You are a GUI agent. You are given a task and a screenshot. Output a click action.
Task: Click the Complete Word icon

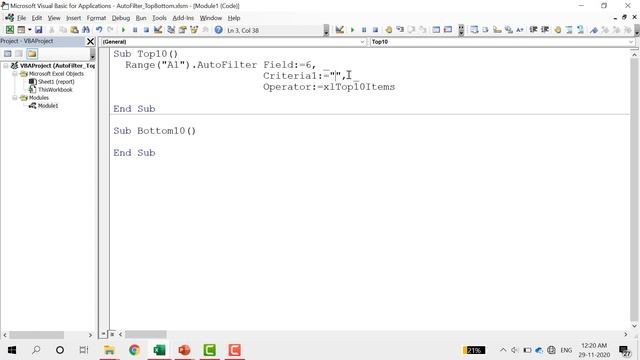(520, 30)
